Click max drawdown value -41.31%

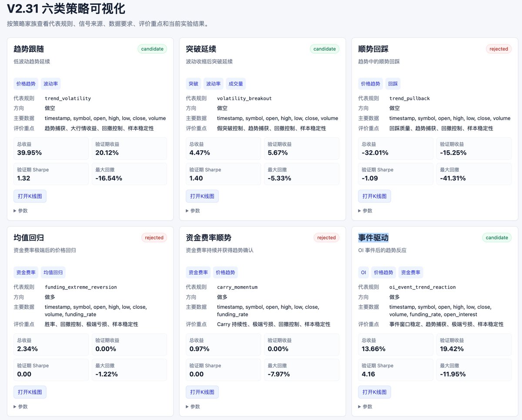[453, 178]
